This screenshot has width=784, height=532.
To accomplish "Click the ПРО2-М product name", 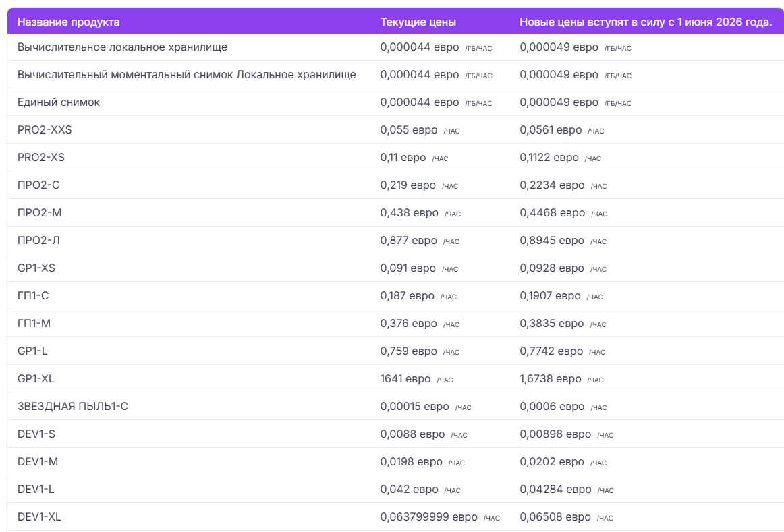I will click(39, 213).
